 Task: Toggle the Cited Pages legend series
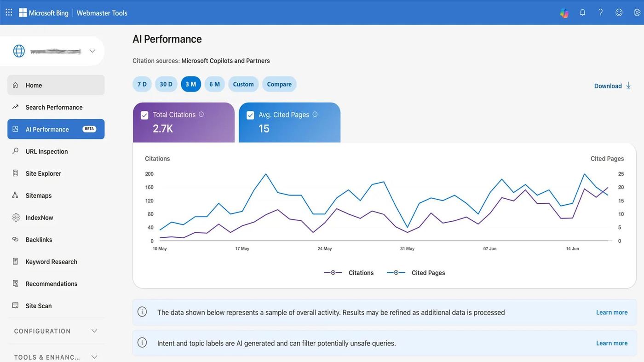416,273
